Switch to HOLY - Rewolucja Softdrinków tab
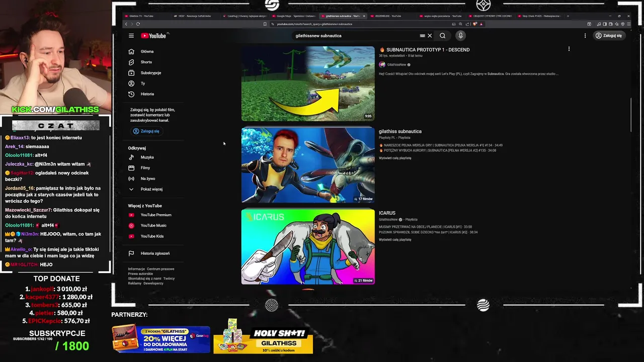This screenshot has width=644, height=362. point(194,16)
